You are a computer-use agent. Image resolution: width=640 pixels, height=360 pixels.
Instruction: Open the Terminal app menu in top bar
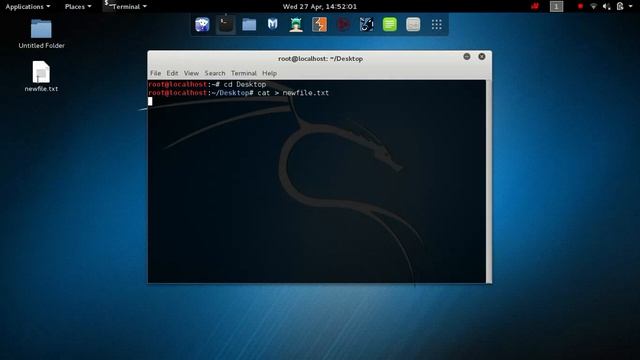coord(125,7)
